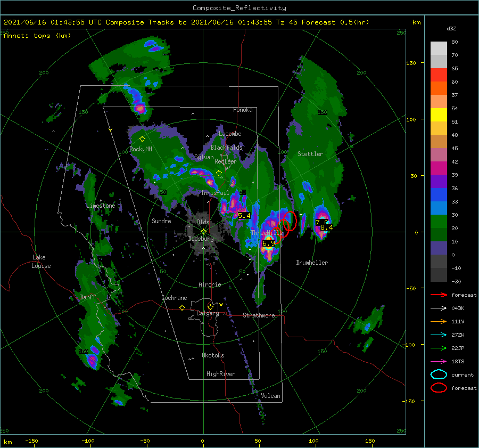Viewport: 479px width, 448px height.
Task: Choose the 30 dBZ bright green swatch
Action: coord(439,221)
